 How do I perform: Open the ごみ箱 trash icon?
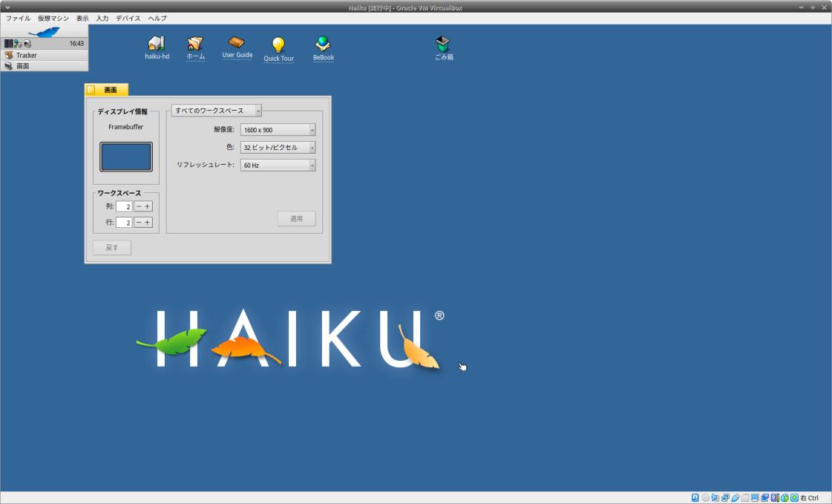(x=443, y=44)
